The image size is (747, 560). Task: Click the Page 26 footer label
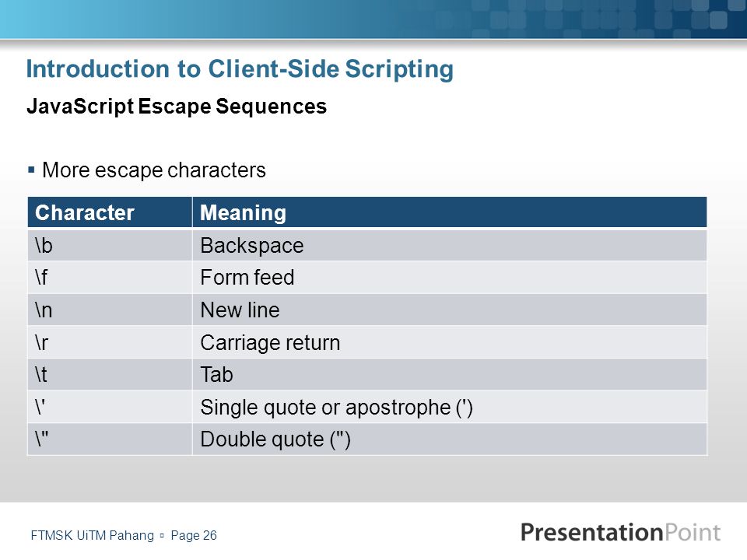coord(194,535)
